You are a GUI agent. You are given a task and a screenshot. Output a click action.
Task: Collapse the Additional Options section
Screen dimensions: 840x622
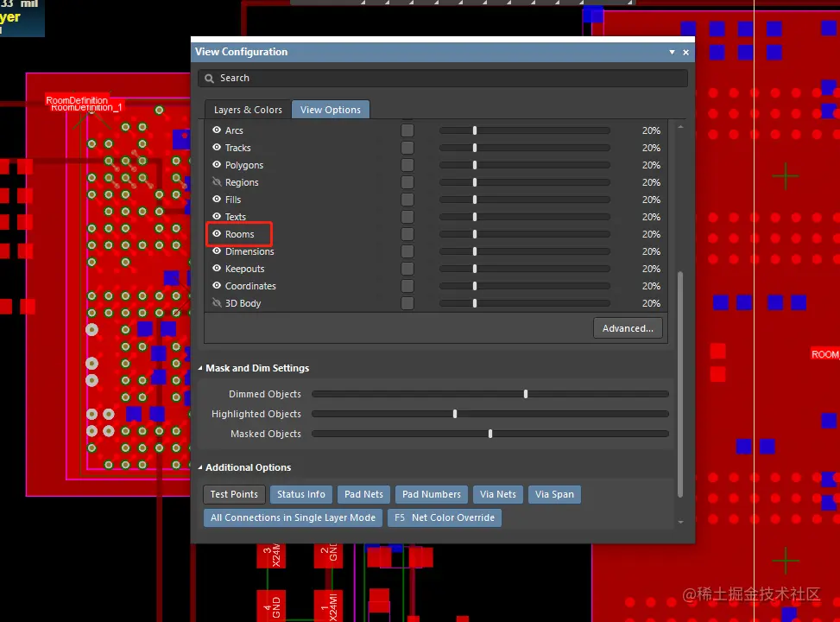[x=200, y=467]
